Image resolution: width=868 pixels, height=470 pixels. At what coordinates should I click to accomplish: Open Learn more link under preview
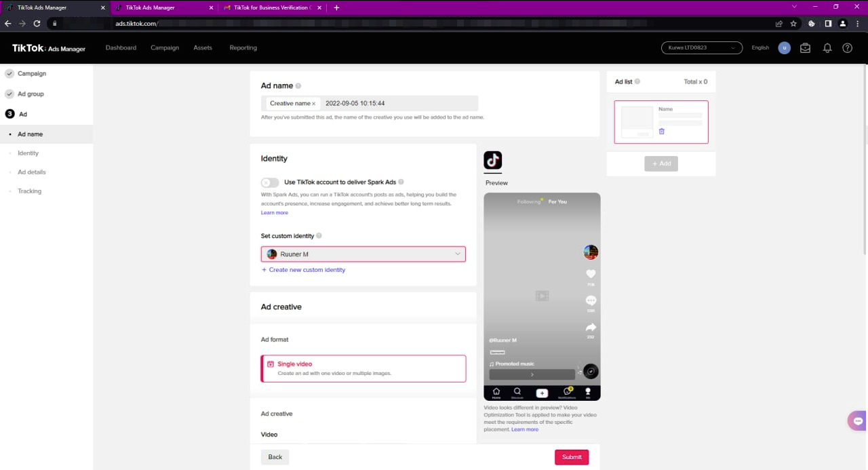tap(525, 429)
